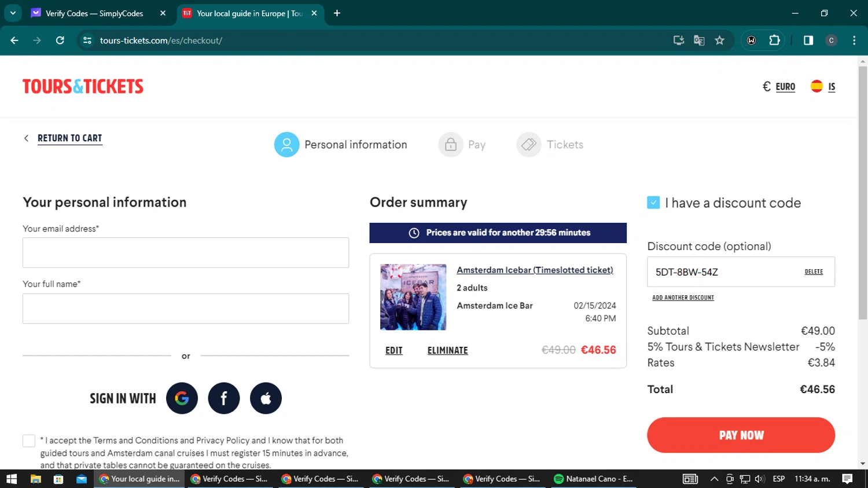This screenshot has height=488, width=868.
Task: Click the Pay step lock icon
Action: (x=450, y=145)
